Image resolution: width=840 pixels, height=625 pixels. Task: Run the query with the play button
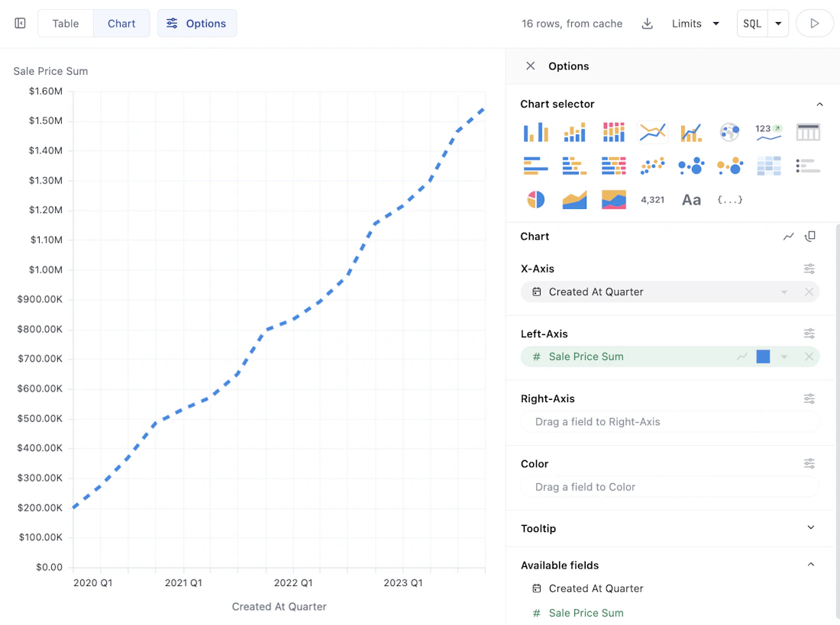[814, 23]
